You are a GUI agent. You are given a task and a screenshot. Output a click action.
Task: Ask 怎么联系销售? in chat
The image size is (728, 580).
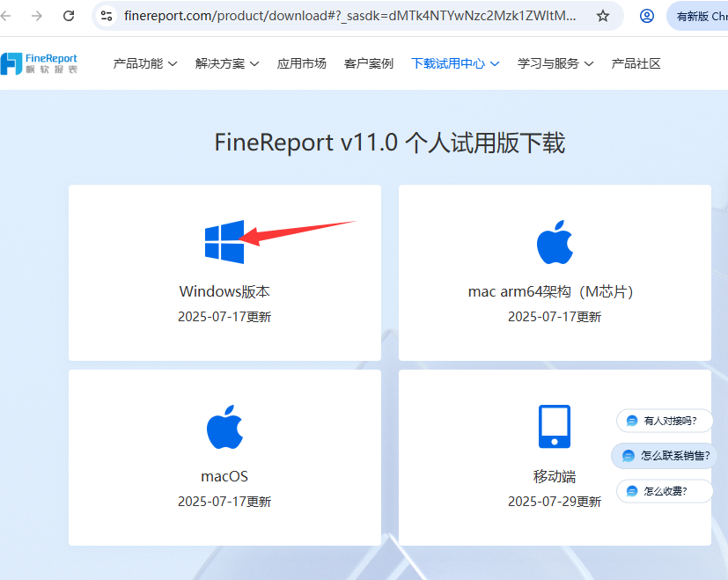tap(665, 456)
